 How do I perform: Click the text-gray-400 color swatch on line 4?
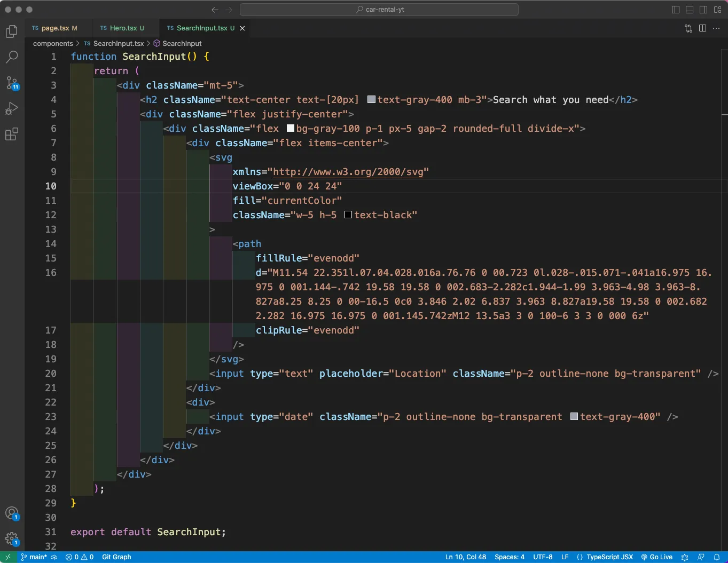[371, 100]
